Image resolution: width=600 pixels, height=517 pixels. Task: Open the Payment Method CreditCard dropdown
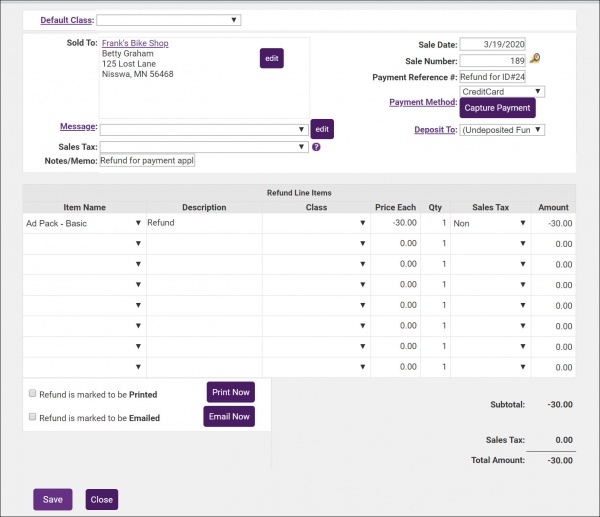(x=502, y=91)
